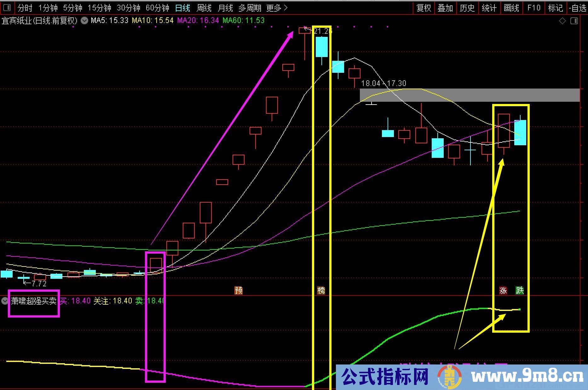Click the 跌 marker icon

[x=520, y=290]
